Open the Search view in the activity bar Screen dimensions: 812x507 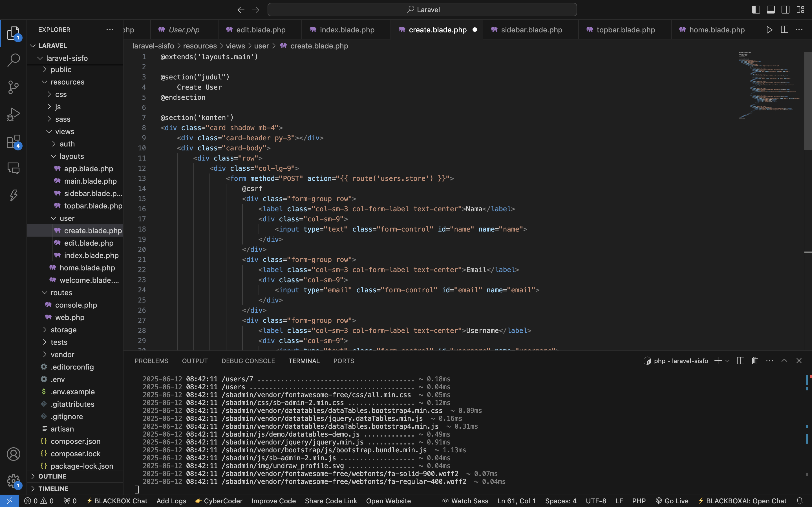(x=14, y=60)
